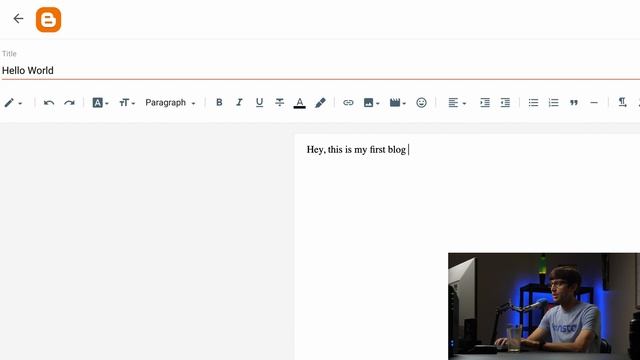Redo the last undone change

coord(69,102)
